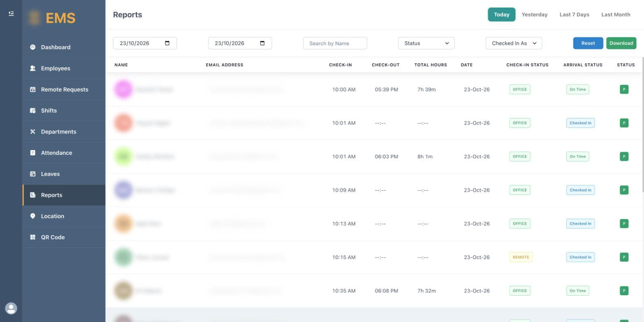Click the Location pin icon
Viewport: 644px width, 322px height.
tap(33, 216)
